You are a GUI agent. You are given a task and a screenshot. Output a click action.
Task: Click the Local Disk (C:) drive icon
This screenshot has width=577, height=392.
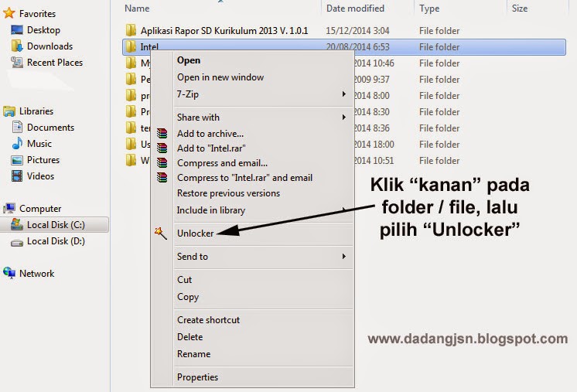[x=17, y=224]
